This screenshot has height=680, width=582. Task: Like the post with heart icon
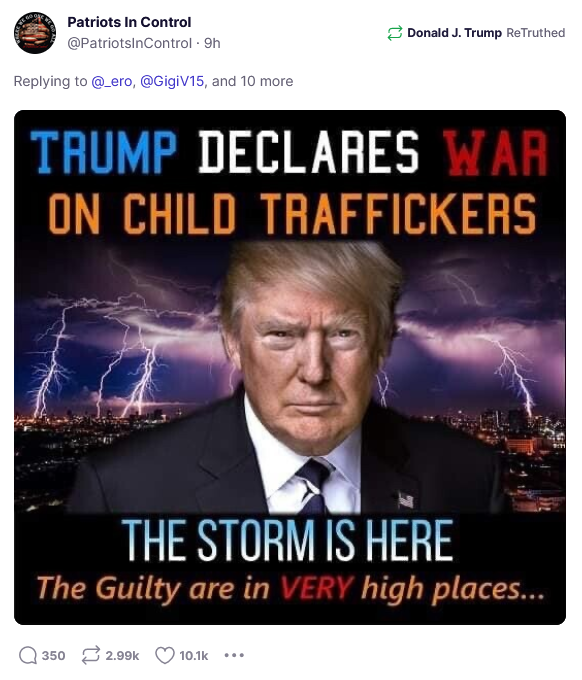coord(165,655)
